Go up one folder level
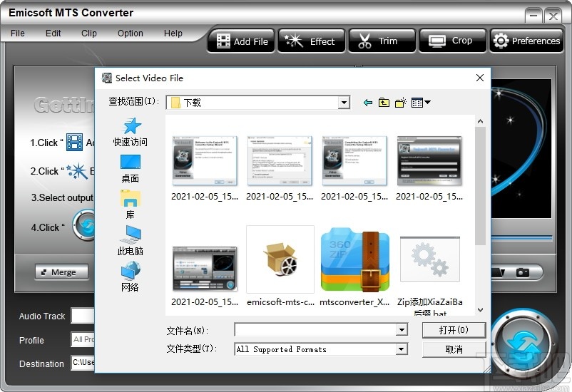Screen dimensions: 572x392 384,103
